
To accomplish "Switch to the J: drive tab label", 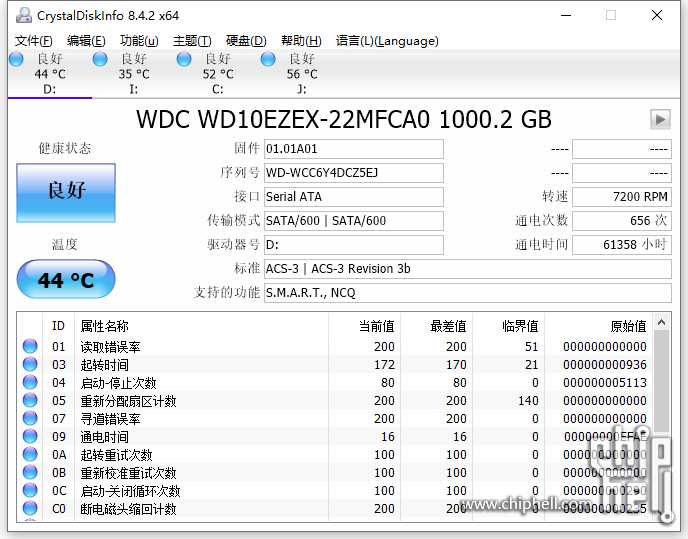I will (x=301, y=90).
